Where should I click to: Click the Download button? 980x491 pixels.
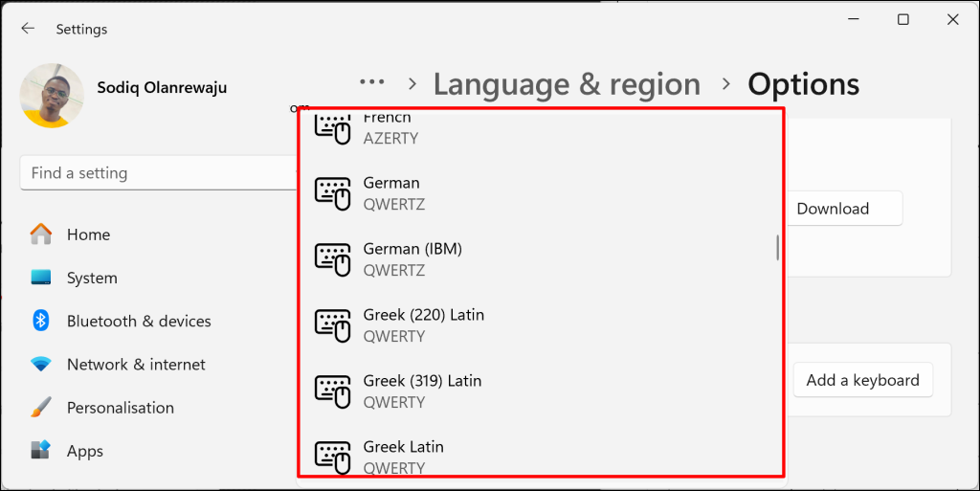[833, 209]
